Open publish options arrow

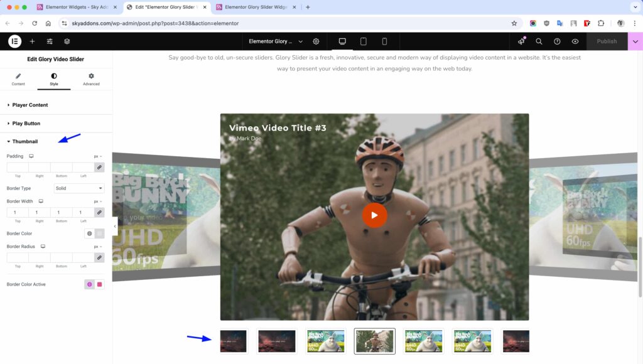(x=635, y=41)
